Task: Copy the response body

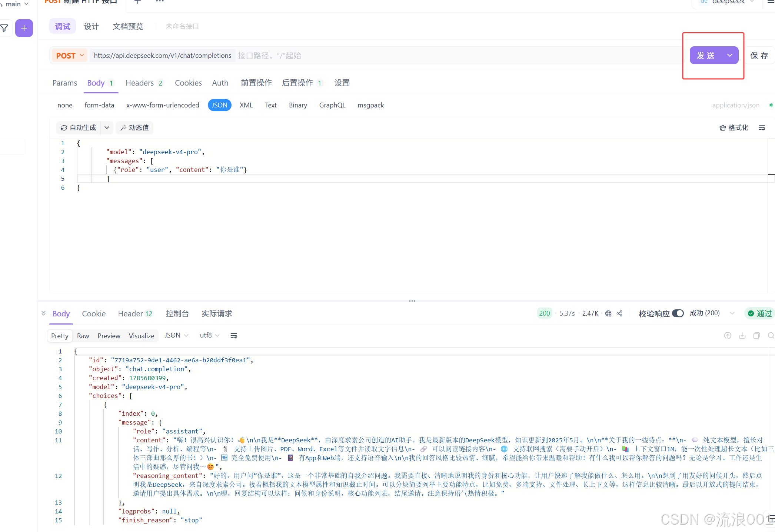Action: (756, 336)
